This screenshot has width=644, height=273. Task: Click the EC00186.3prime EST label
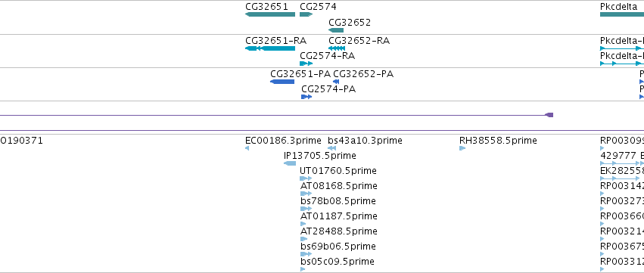pos(283,141)
